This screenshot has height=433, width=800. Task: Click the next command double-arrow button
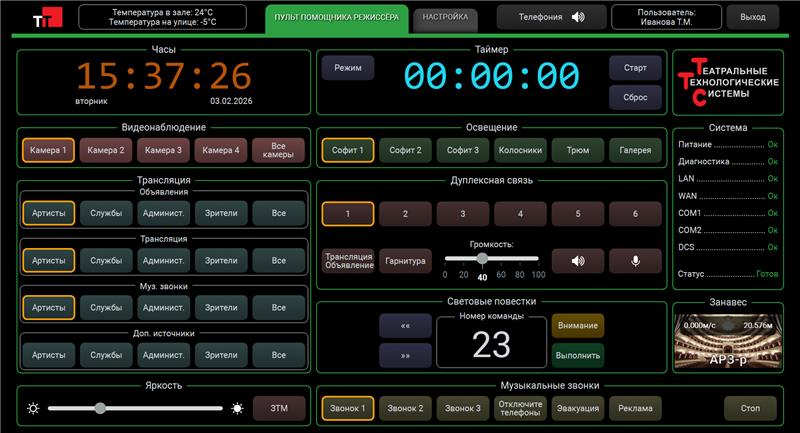coord(405,355)
